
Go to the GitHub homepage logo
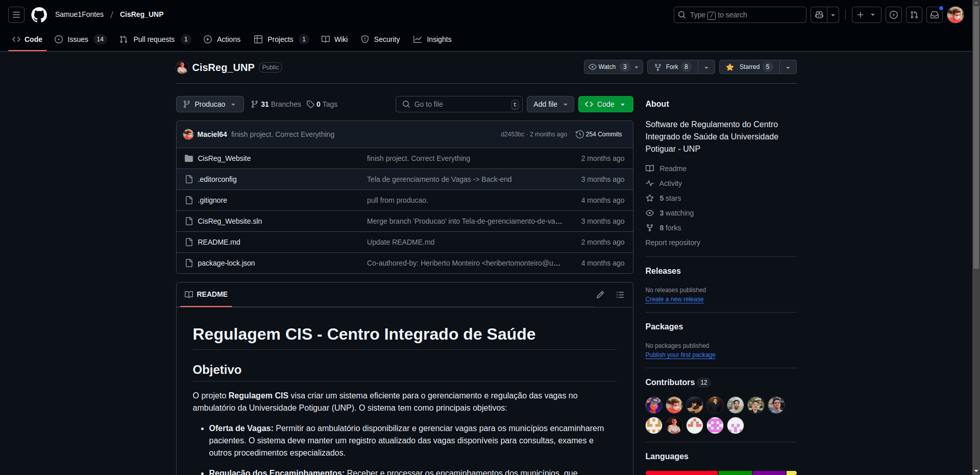tap(39, 15)
